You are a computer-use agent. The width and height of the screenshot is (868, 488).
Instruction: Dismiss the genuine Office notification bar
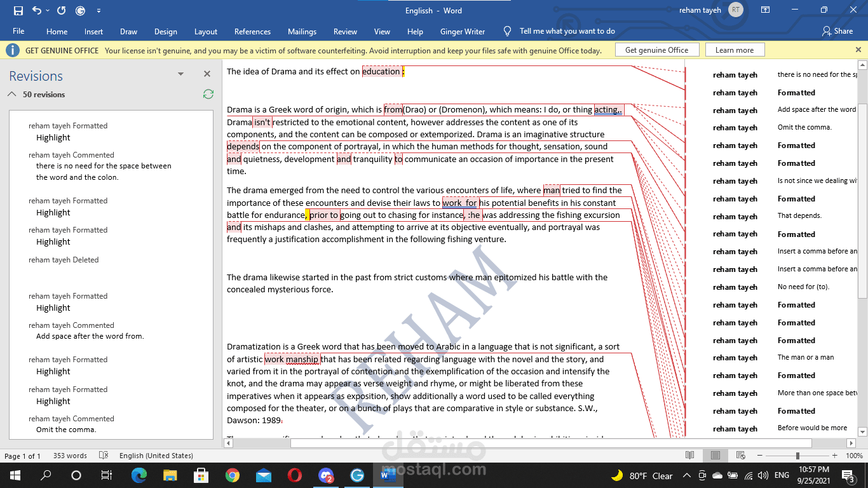click(x=858, y=50)
